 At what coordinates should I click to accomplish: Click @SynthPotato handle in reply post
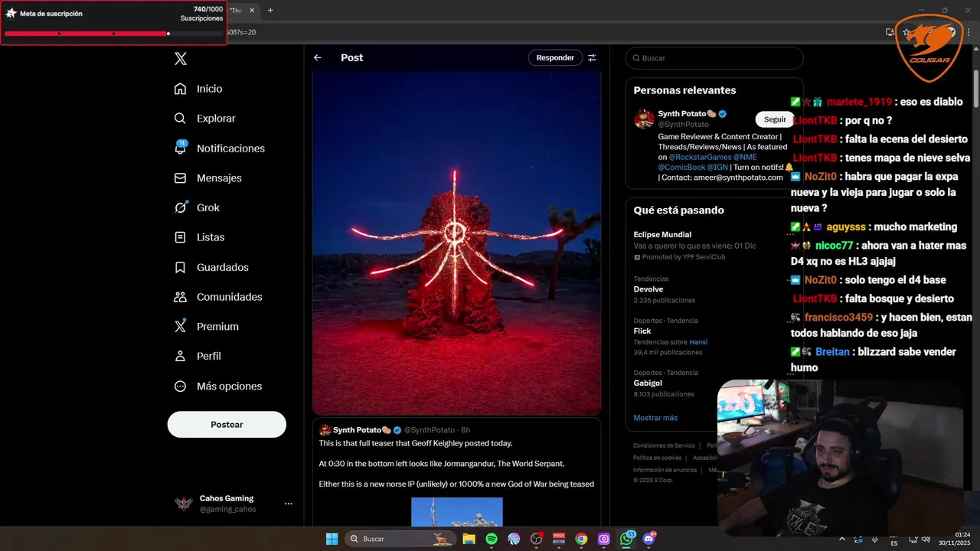[429, 430]
